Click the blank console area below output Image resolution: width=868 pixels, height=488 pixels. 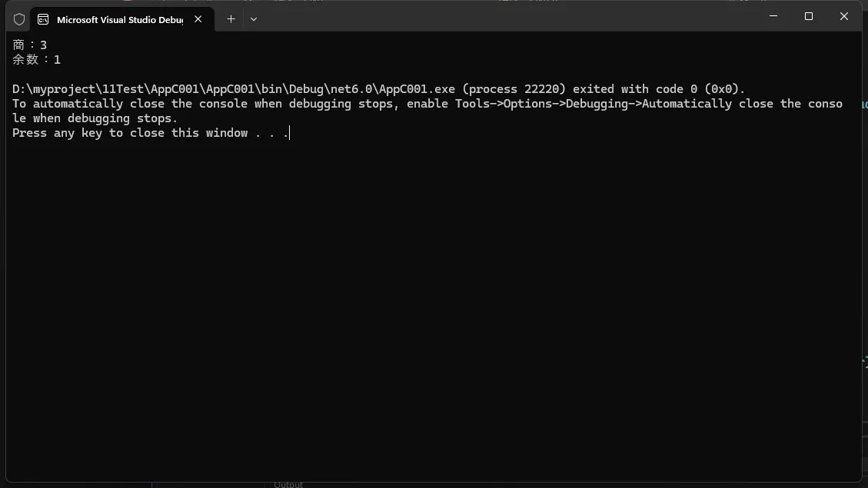(x=434, y=310)
